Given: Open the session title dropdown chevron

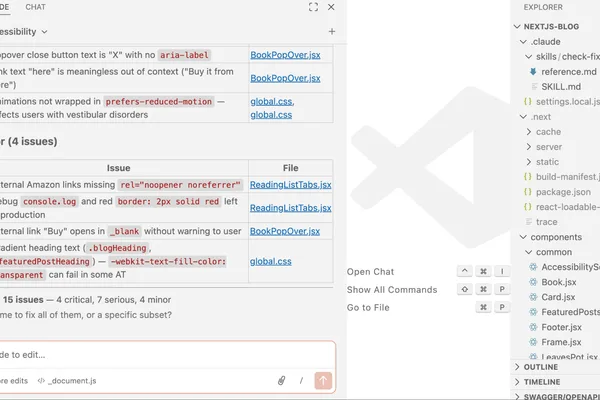Looking at the screenshot, I should pos(44,32).
